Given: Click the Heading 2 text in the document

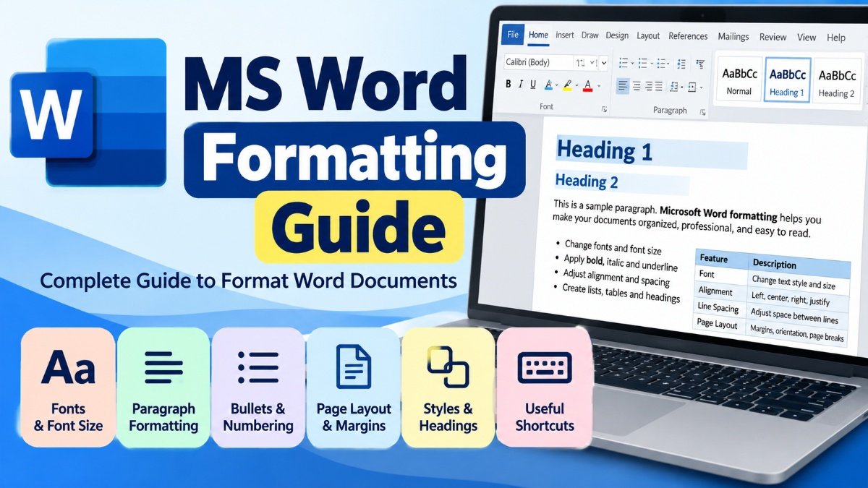Looking at the screenshot, I should tap(586, 181).
